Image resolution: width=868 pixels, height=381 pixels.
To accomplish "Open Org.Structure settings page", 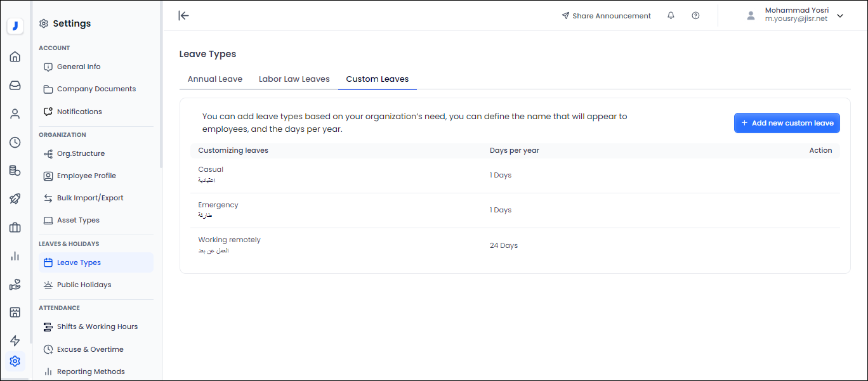I will pyautogui.click(x=81, y=153).
